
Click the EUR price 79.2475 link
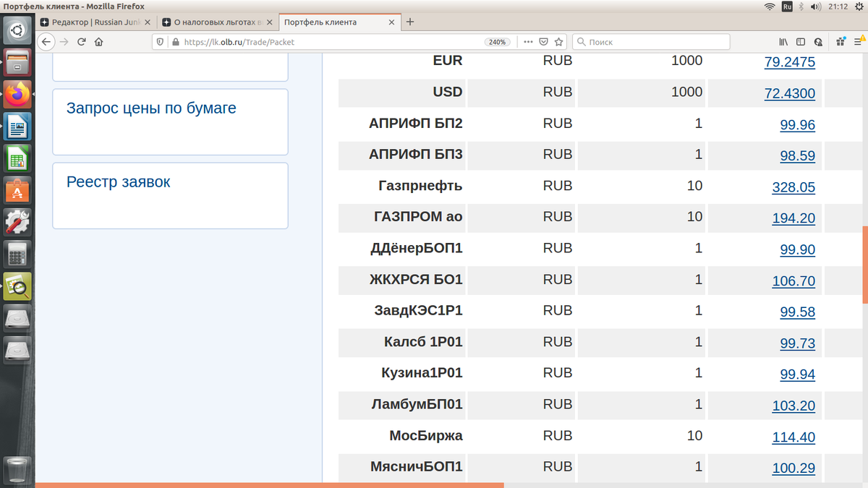click(790, 62)
